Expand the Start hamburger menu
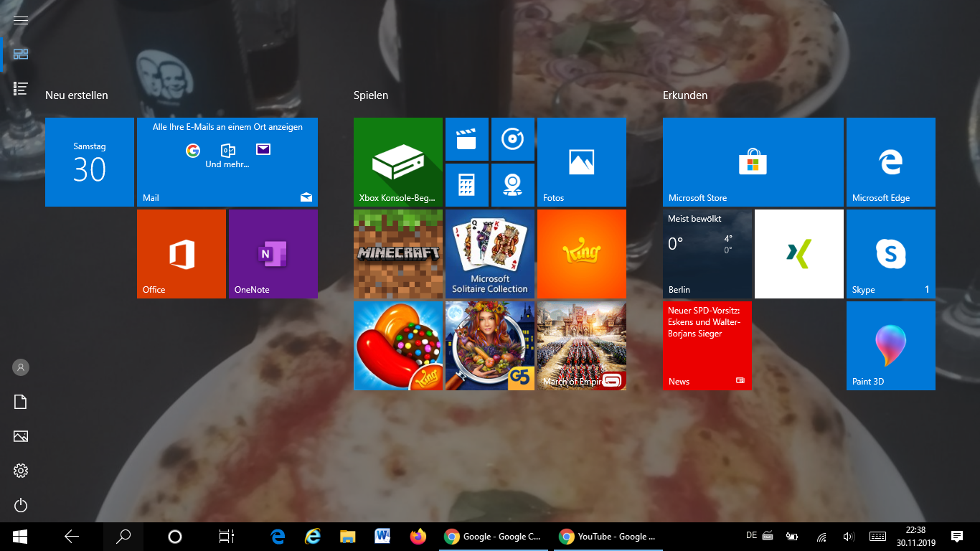Image resolution: width=980 pixels, height=551 pixels. coord(21,20)
